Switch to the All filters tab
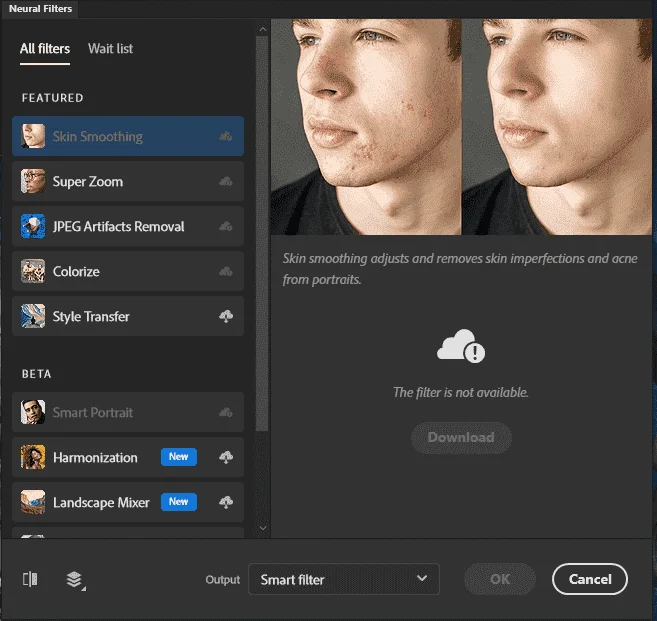The width and height of the screenshot is (657, 621). 45,49
